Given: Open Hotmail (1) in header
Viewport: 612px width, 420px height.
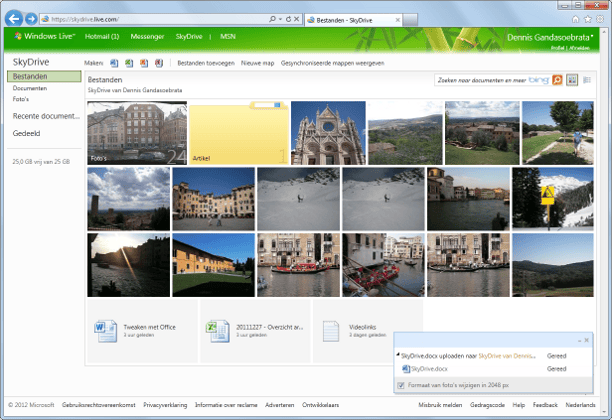Looking at the screenshot, I should pos(102,36).
